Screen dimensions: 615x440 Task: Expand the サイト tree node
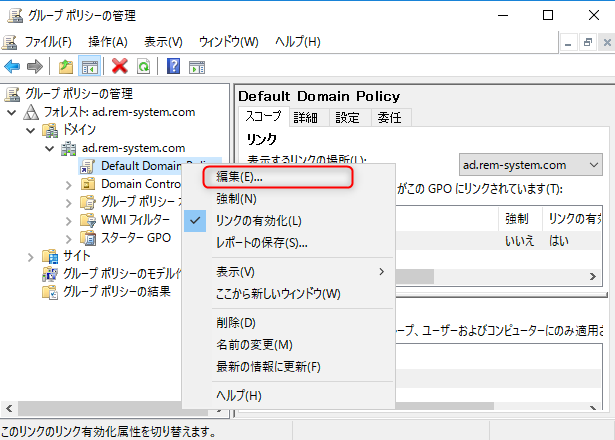pyautogui.click(x=29, y=256)
